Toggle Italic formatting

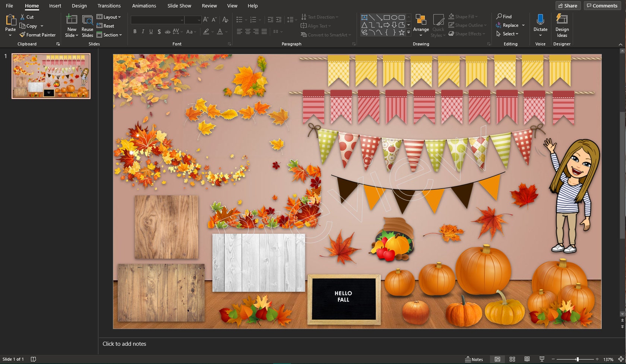coord(143,32)
